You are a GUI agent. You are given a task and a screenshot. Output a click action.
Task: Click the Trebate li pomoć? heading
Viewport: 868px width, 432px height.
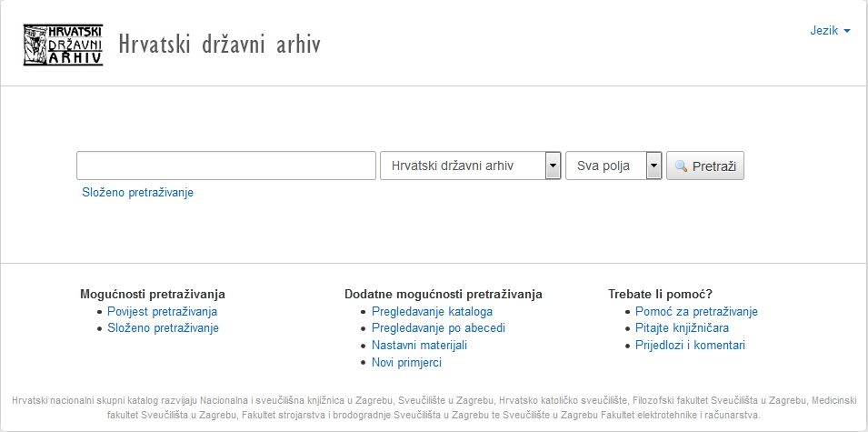(x=661, y=294)
